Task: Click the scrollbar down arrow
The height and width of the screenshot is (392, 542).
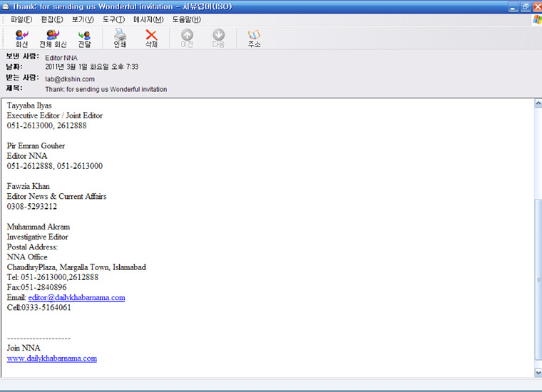Action: (538, 372)
